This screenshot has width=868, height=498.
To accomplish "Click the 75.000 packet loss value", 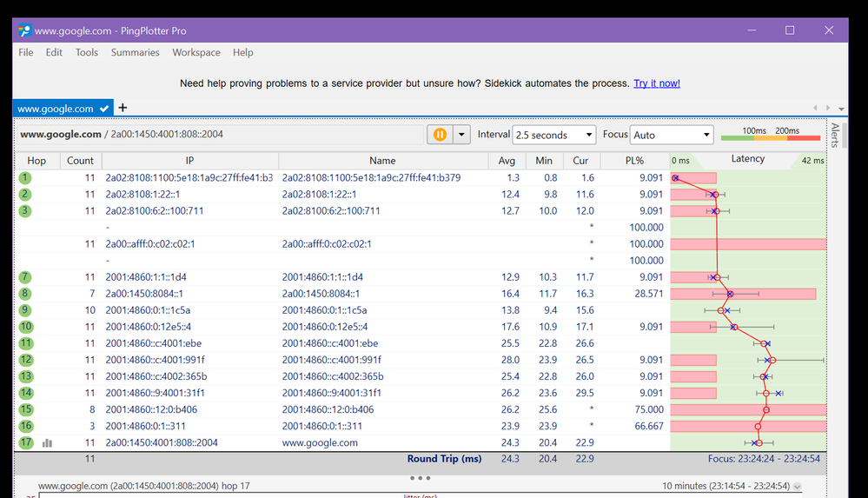I will coord(649,410).
